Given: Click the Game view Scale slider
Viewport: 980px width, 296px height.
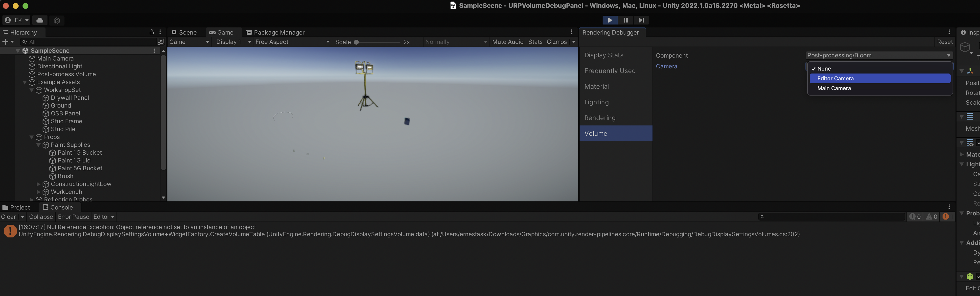Looking at the screenshot, I should [x=378, y=42].
